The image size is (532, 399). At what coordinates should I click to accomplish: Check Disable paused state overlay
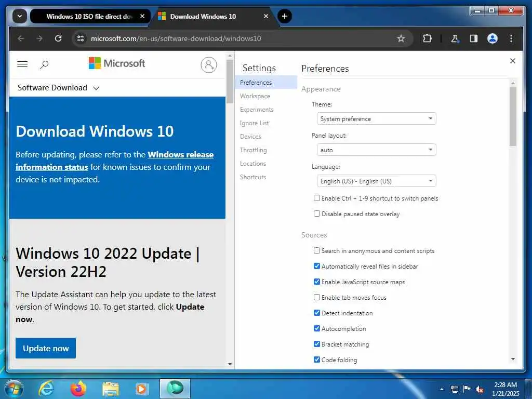[316, 214]
